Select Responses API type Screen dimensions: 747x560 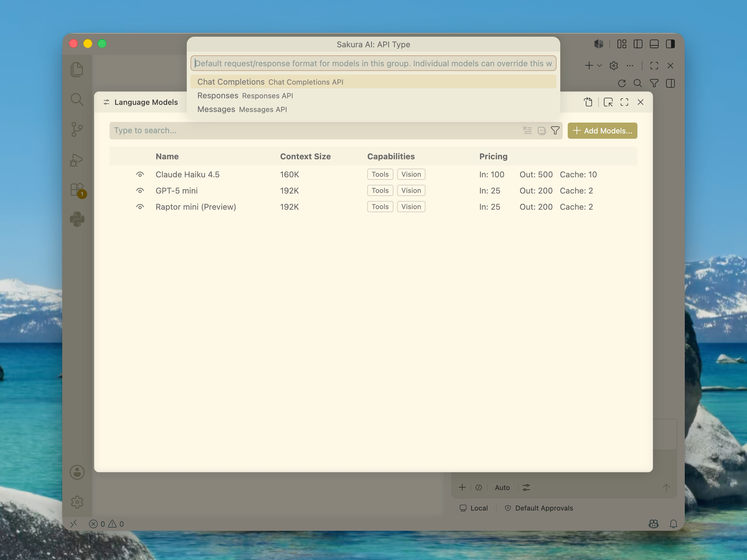pyautogui.click(x=373, y=96)
